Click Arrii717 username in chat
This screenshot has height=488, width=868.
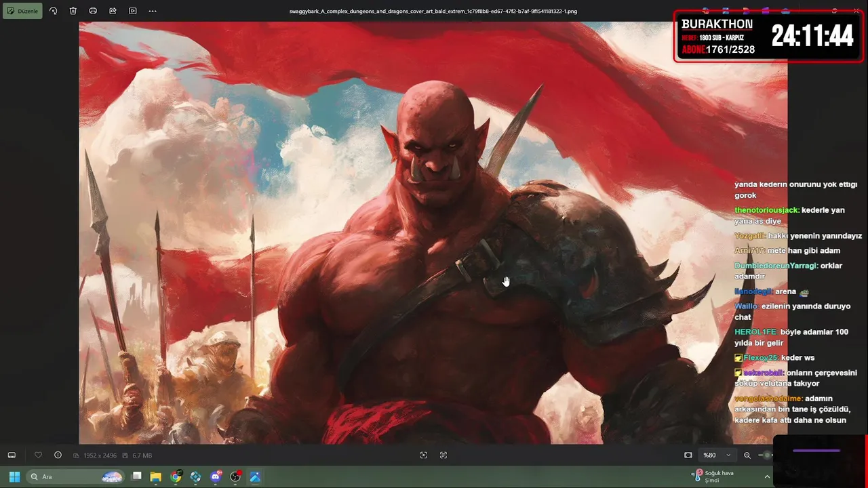pos(749,251)
